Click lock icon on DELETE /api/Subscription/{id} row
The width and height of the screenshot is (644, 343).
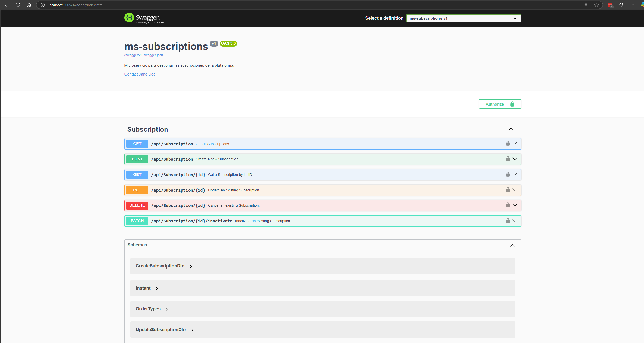(x=508, y=205)
